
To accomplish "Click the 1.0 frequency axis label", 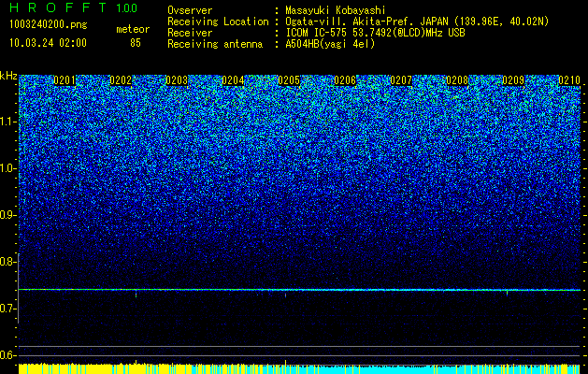I will pyautogui.click(x=7, y=169).
